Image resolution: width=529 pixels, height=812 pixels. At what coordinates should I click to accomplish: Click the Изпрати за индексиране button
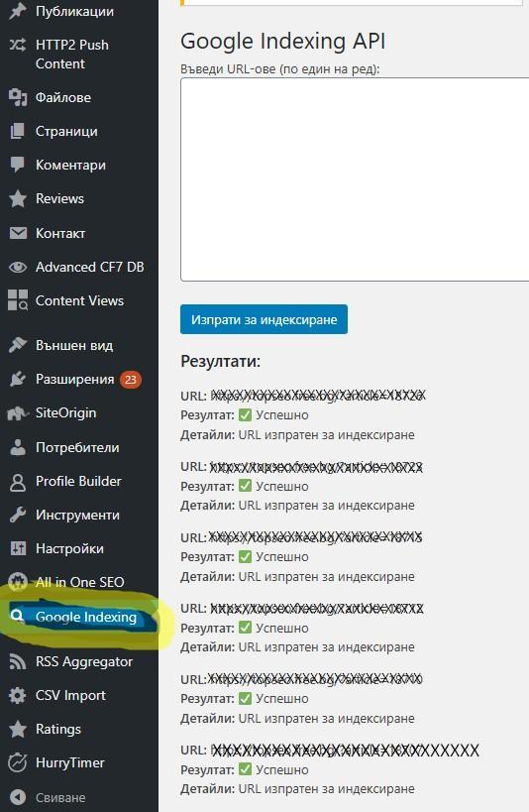[x=264, y=319]
